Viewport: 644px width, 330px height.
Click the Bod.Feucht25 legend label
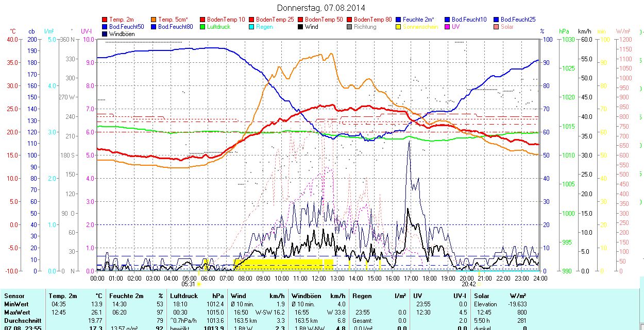(518, 20)
